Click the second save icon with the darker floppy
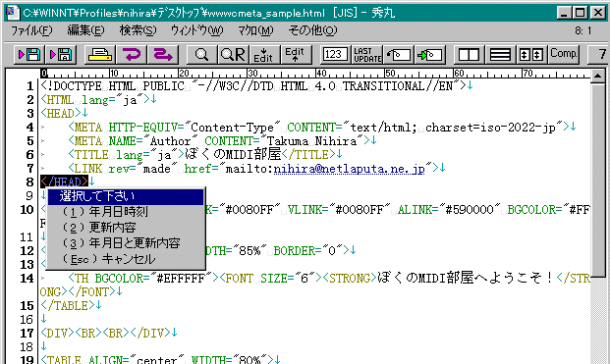This screenshot has height=364, width=610. coord(60,54)
